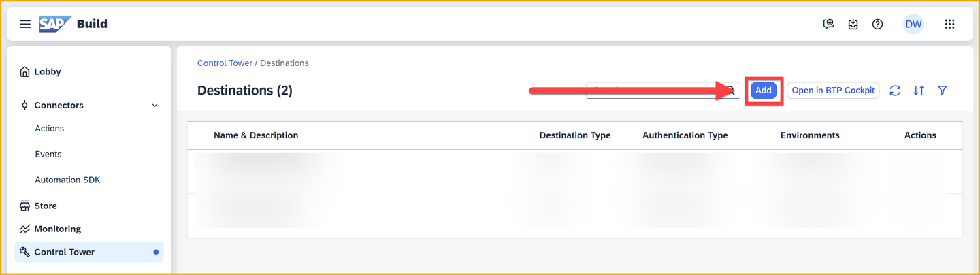Click the SAP logo
Viewport: 980px width, 275px height.
pos(55,24)
